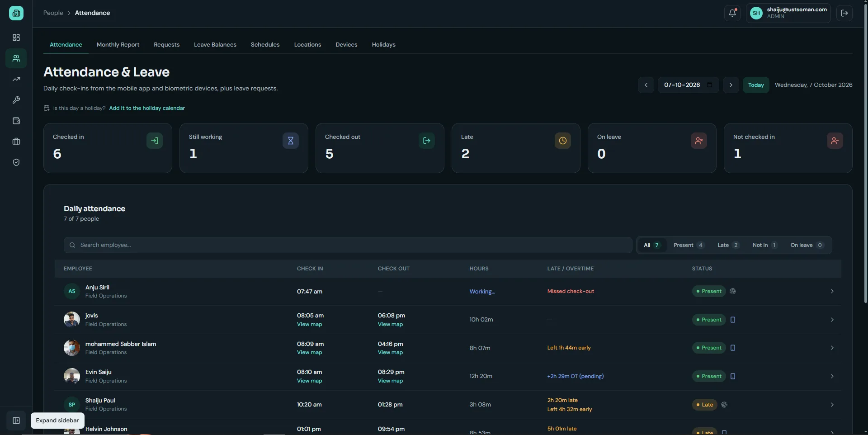
Task: Click the People breadcrumb
Action: pyautogui.click(x=53, y=13)
